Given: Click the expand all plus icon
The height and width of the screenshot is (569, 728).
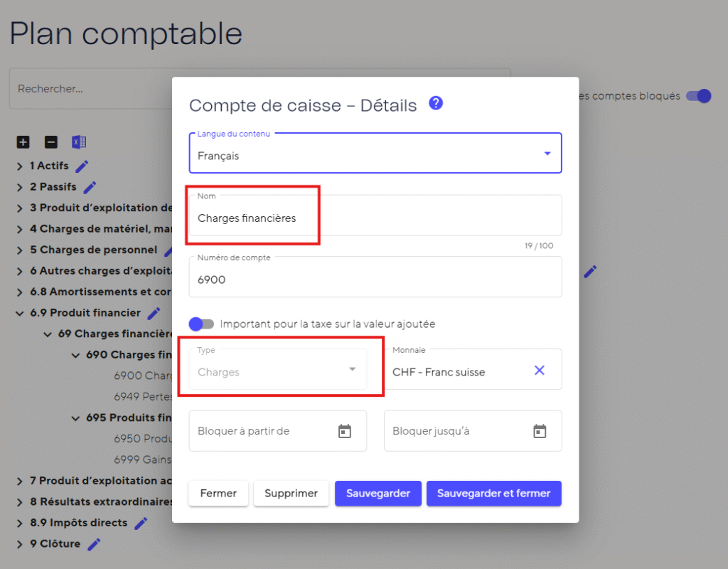Looking at the screenshot, I should [23, 142].
